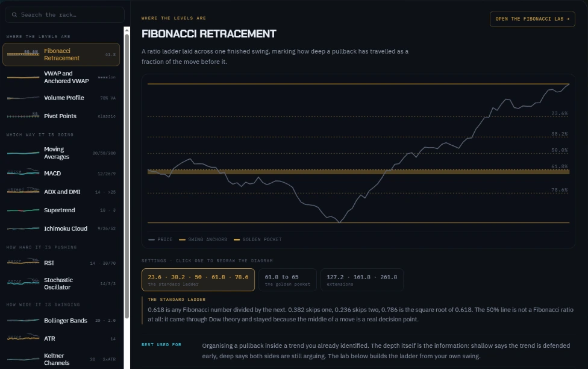This screenshot has height=369, width=588.
Task: Open Keltner Channels entry
Action: coord(61,359)
